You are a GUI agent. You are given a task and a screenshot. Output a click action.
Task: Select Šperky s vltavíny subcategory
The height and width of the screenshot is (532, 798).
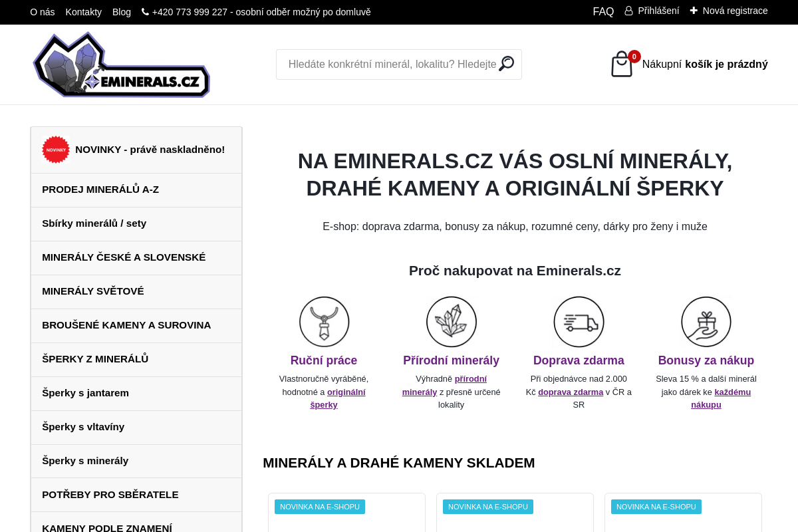pyautogui.click(x=136, y=428)
